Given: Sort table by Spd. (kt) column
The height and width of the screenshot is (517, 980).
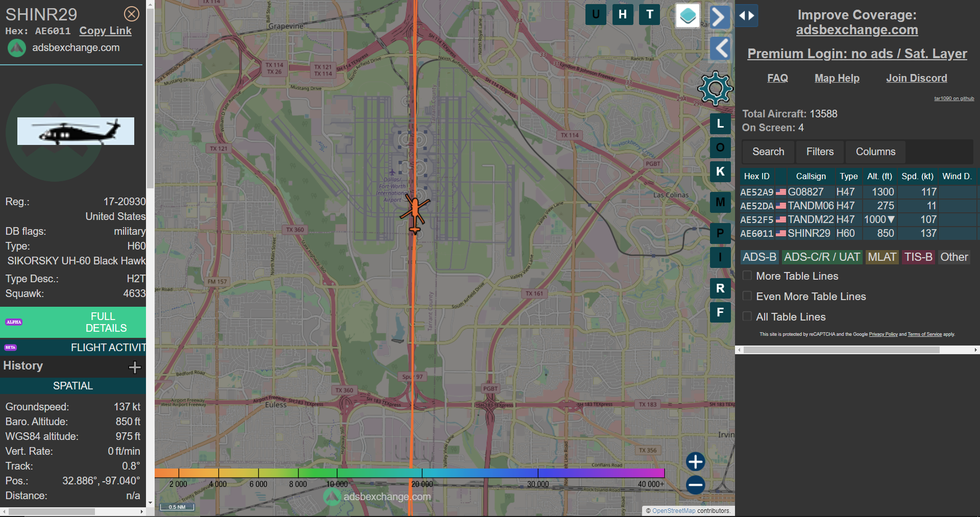Looking at the screenshot, I should click(x=917, y=176).
